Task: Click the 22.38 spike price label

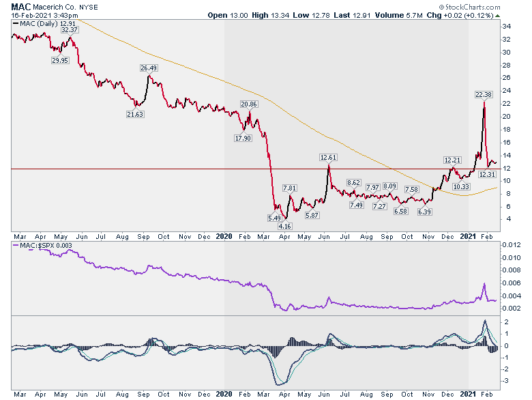Action: click(x=484, y=95)
